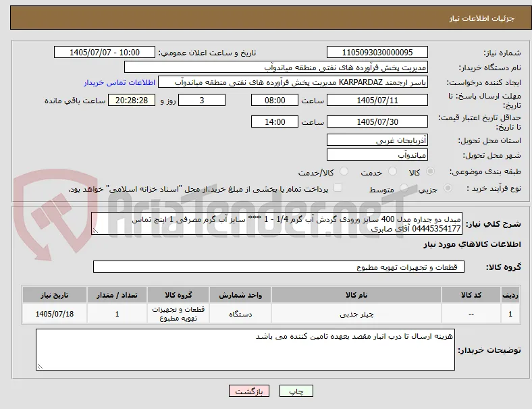
Task: Click the استان محل تحویل field آذربایجان غربی
Action: pos(377,140)
